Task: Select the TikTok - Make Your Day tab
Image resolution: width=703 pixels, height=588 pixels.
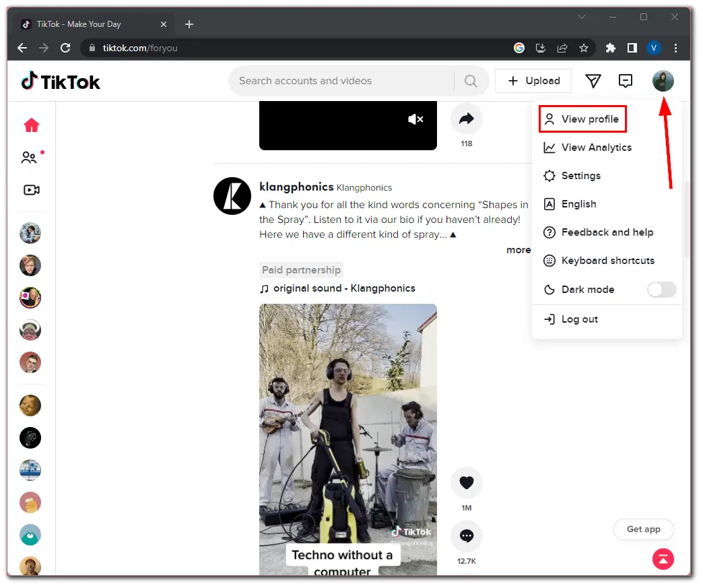Action: 94,24
